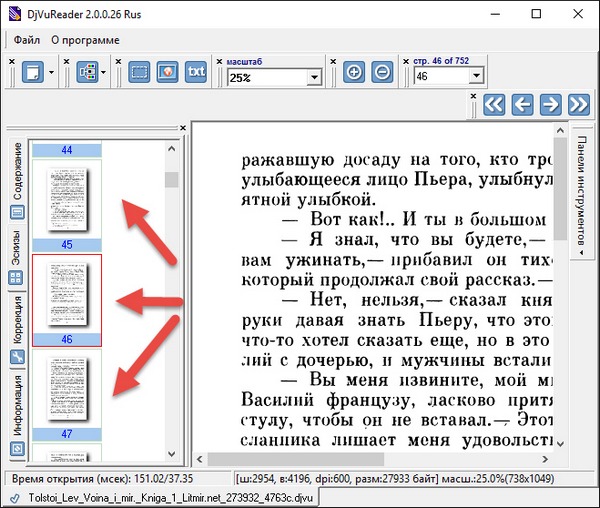Jump to first page with double-left arrow

pyautogui.click(x=494, y=104)
